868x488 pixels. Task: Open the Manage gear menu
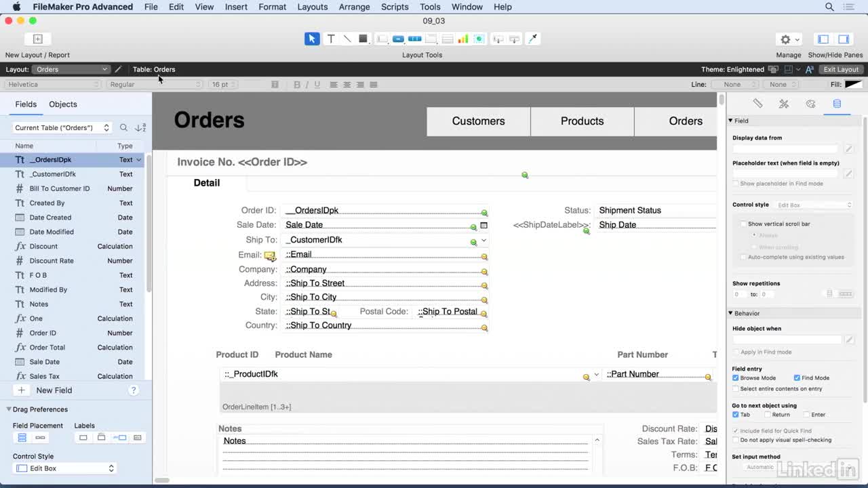pos(789,39)
